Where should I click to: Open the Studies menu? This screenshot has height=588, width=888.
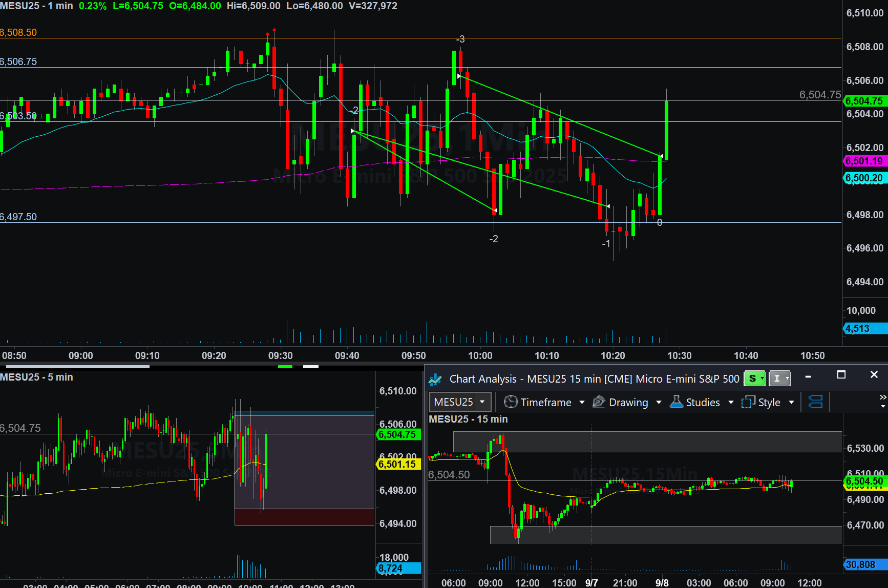pos(703,403)
